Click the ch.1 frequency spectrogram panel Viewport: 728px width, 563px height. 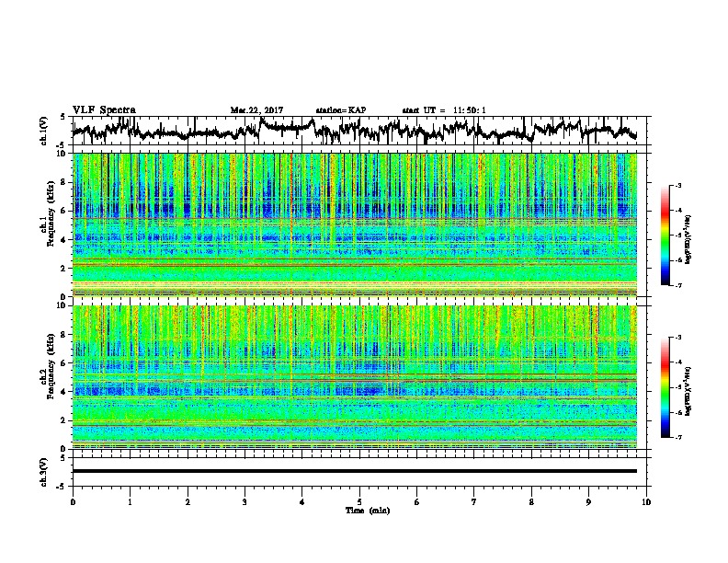pos(355,224)
